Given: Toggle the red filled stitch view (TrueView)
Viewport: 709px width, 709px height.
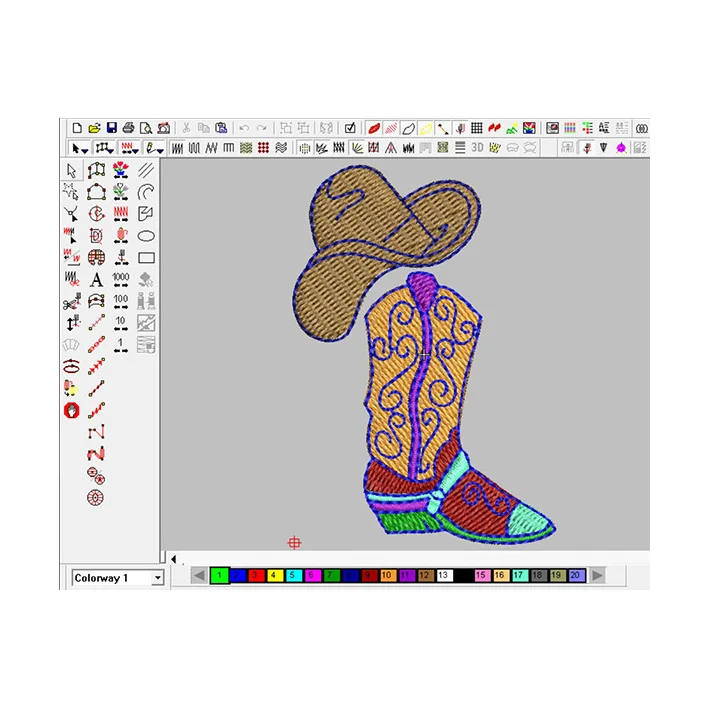Looking at the screenshot, I should 374,128.
